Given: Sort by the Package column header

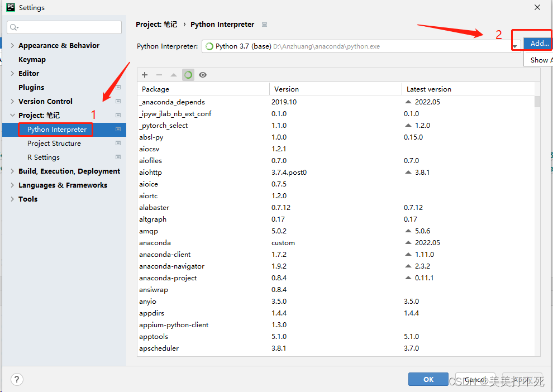Looking at the screenshot, I should pos(203,89).
